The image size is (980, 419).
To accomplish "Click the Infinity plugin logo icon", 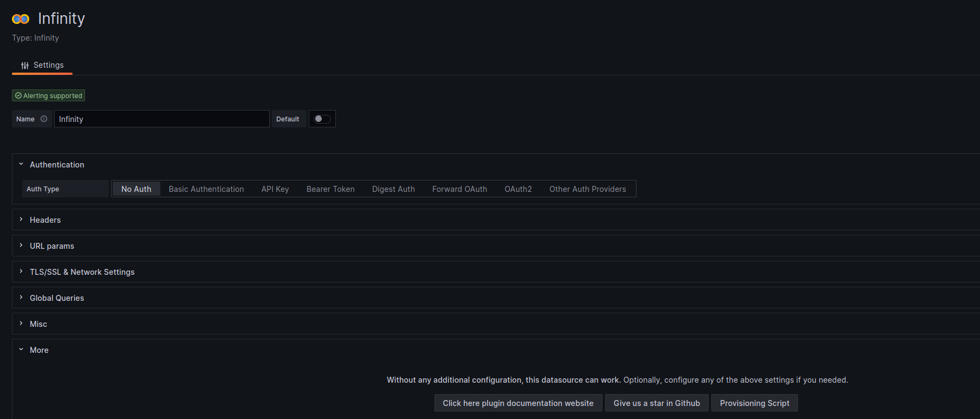I will point(21,19).
